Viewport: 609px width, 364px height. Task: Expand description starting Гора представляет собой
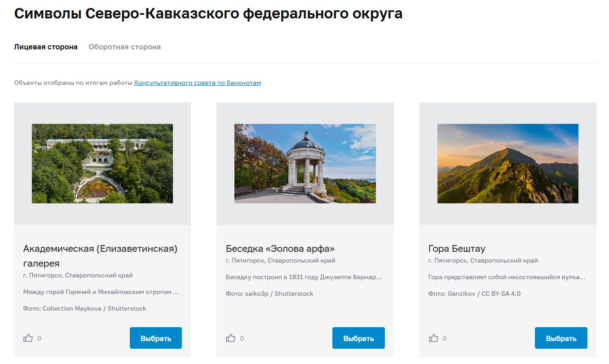507,277
